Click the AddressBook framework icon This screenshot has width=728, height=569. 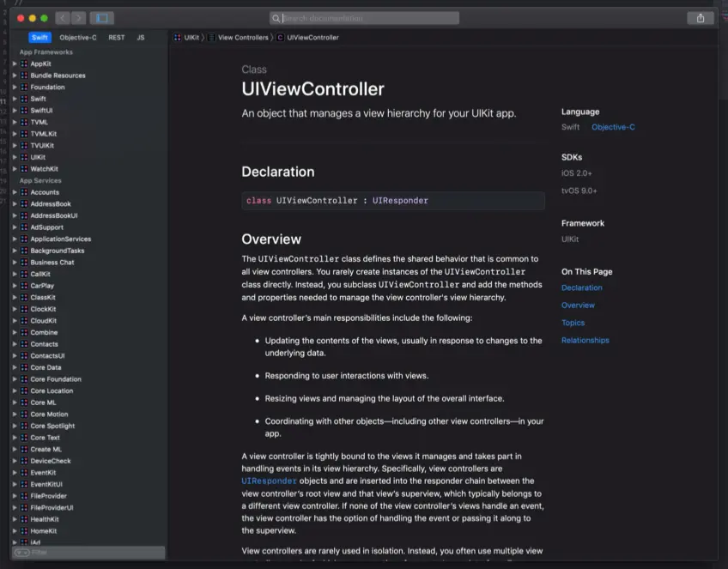coord(24,203)
